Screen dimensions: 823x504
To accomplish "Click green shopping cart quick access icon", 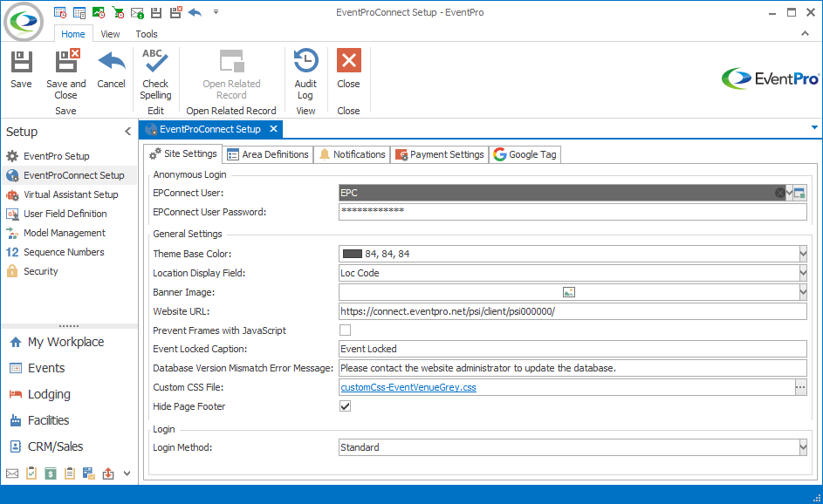I will tap(118, 12).
